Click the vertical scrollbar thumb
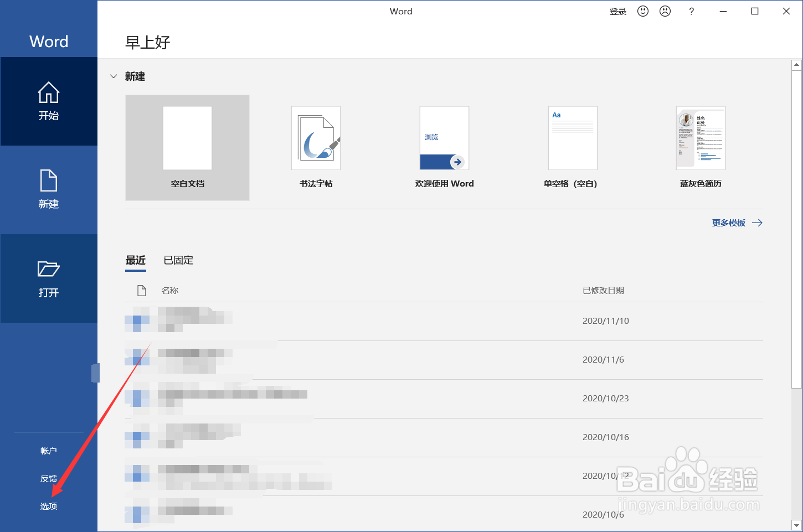Viewport: 803px width, 532px height. (796, 229)
